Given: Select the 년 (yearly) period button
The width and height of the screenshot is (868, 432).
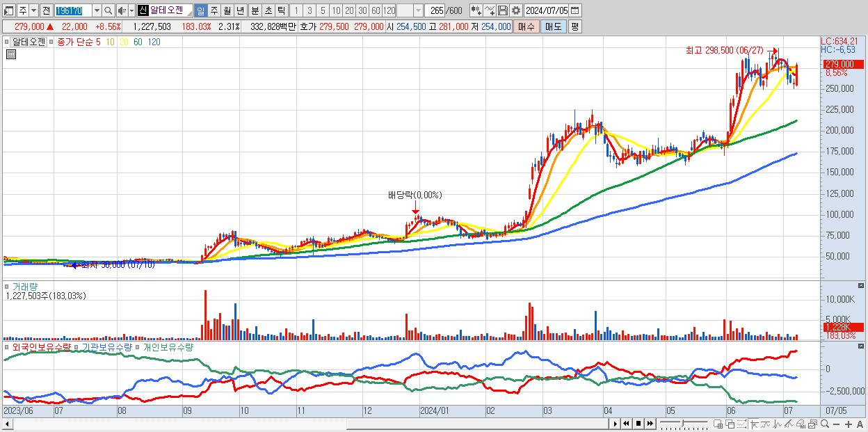Looking at the screenshot, I should pos(240,10).
